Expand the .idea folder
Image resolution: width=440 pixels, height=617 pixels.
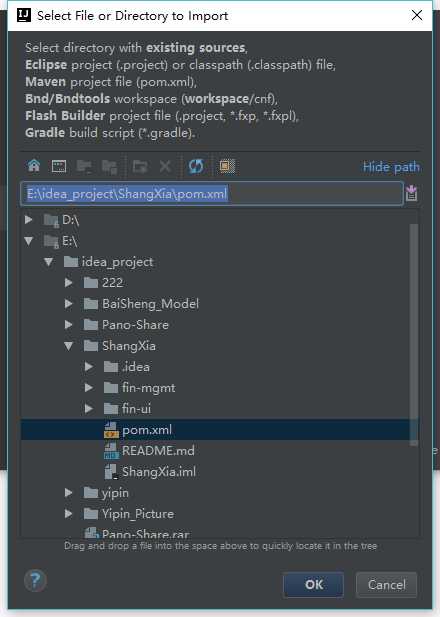coord(89,367)
